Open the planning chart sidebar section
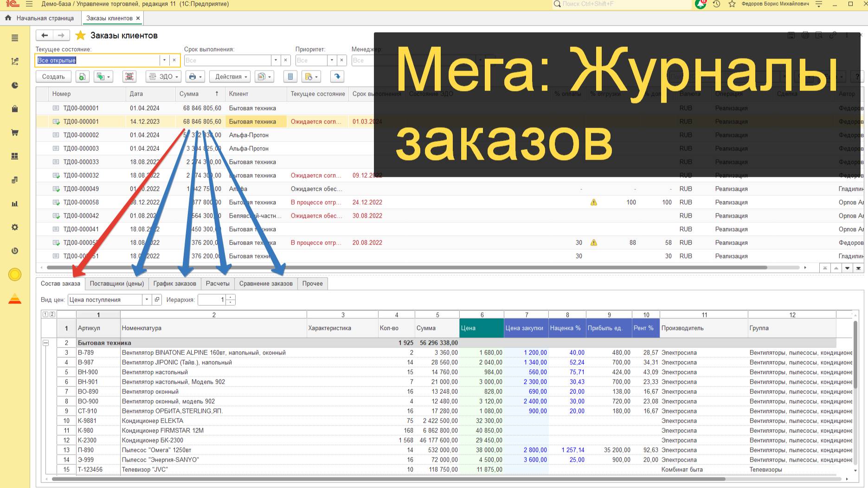The width and height of the screenshot is (868, 488). pyautogui.click(x=15, y=61)
